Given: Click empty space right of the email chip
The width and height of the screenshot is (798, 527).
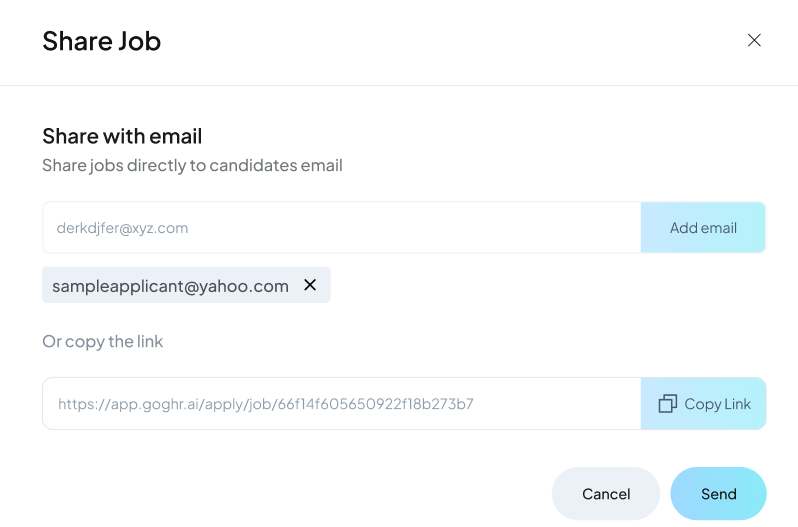Looking at the screenshot, I should (x=547, y=285).
